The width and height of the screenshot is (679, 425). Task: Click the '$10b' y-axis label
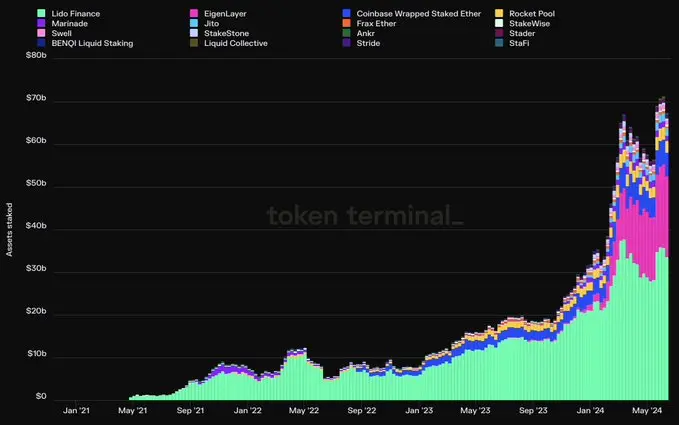[x=37, y=354]
